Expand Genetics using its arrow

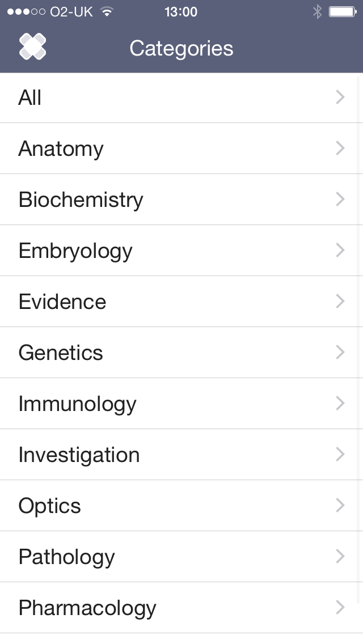click(340, 352)
